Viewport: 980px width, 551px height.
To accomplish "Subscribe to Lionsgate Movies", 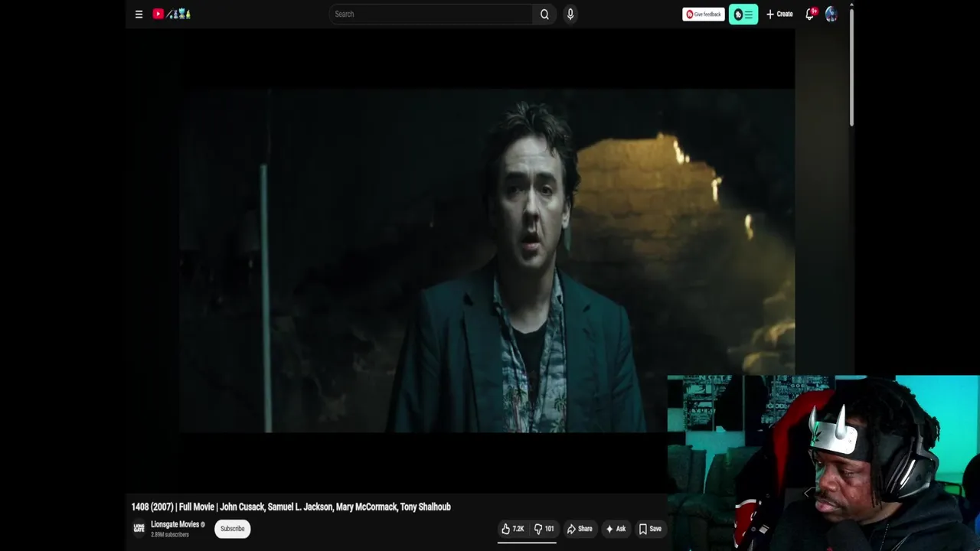I will [x=232, y=529].
